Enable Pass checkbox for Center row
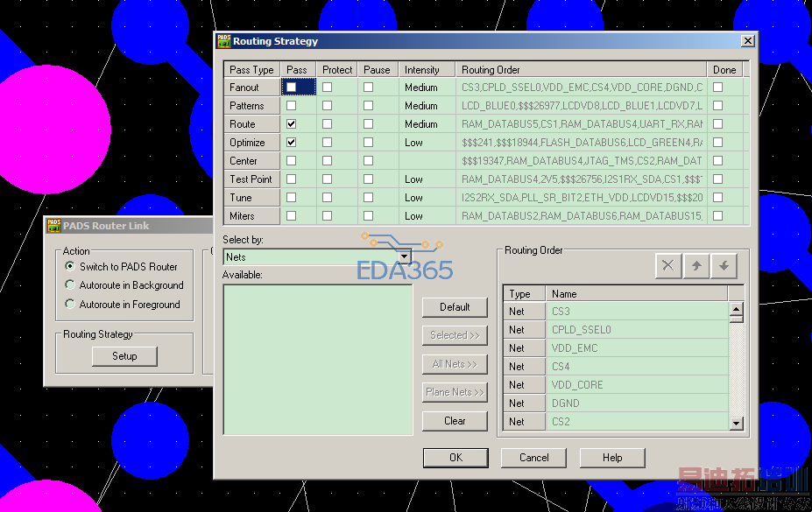Image resolution: width=812 pixels, height=512 pixels. pos(292,161)
